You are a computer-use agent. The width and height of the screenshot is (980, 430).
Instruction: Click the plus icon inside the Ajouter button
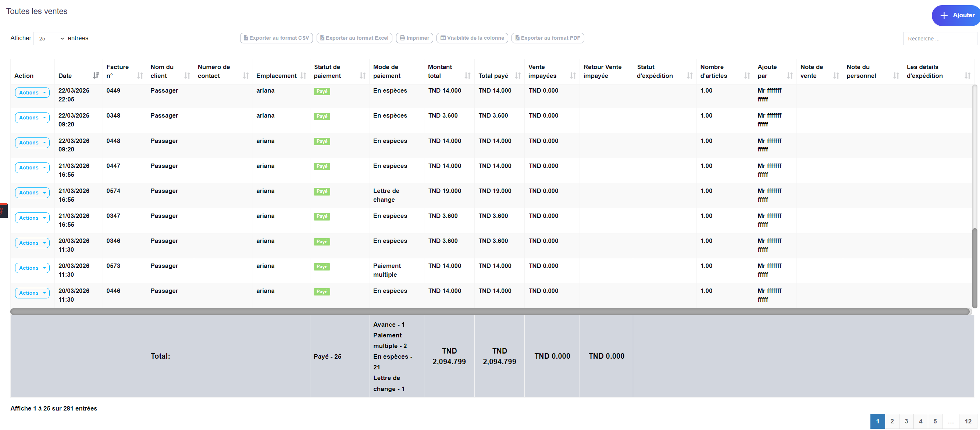[944, 15]
